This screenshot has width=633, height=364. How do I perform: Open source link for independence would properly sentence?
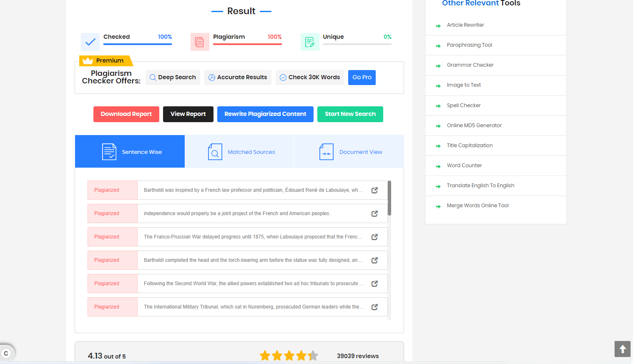[374, 213]
